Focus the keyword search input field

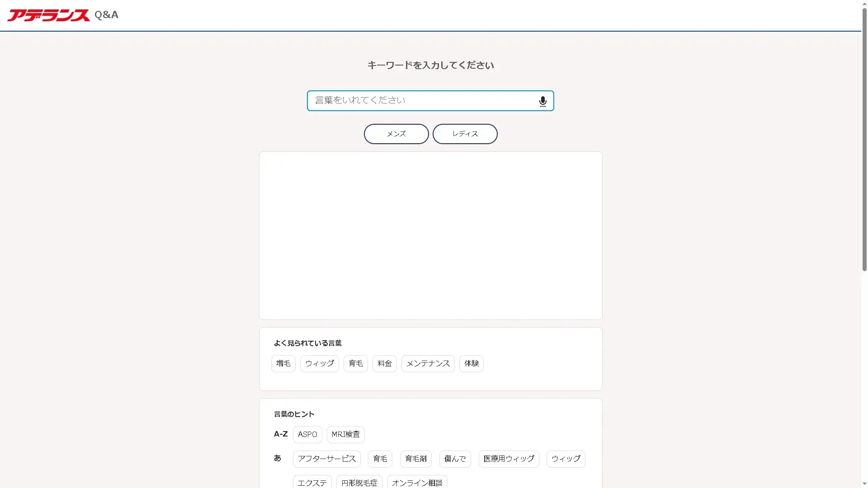point(430,101)
